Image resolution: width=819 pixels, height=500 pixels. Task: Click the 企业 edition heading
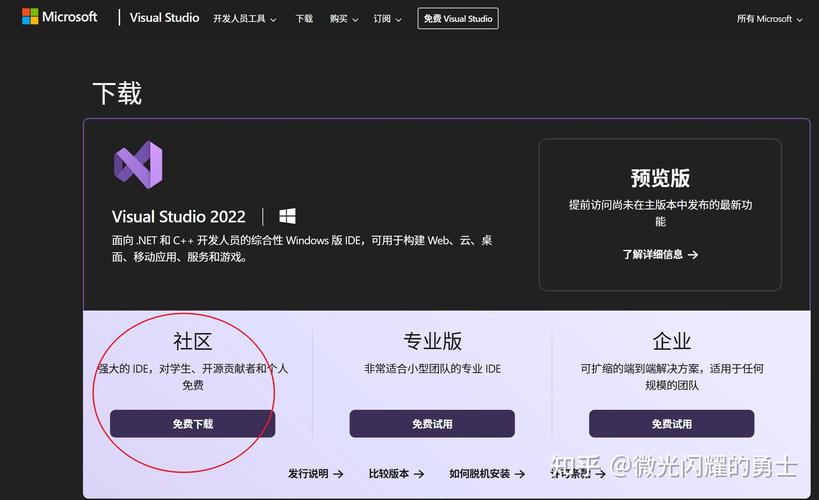pos(671,341)
